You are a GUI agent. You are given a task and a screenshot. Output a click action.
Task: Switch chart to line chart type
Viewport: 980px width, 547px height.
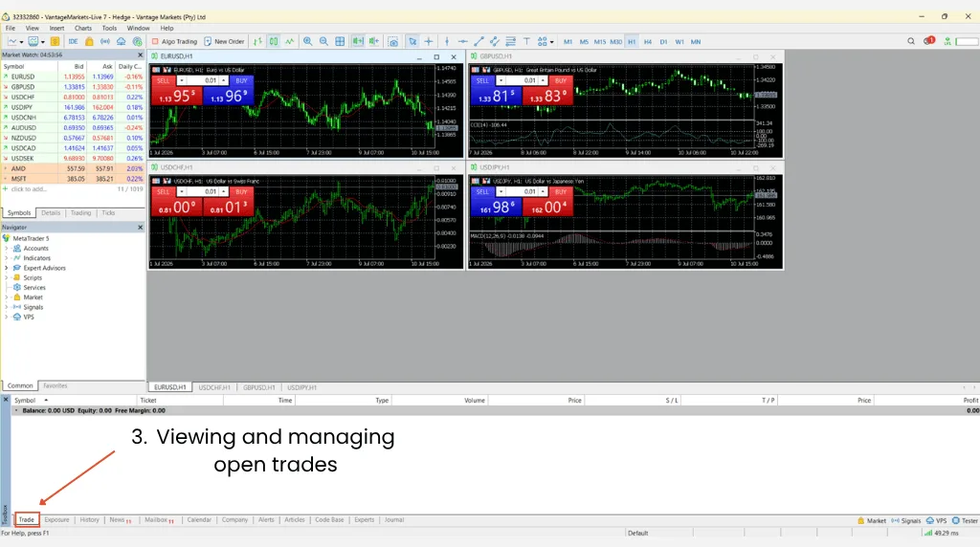click(290, 42)
